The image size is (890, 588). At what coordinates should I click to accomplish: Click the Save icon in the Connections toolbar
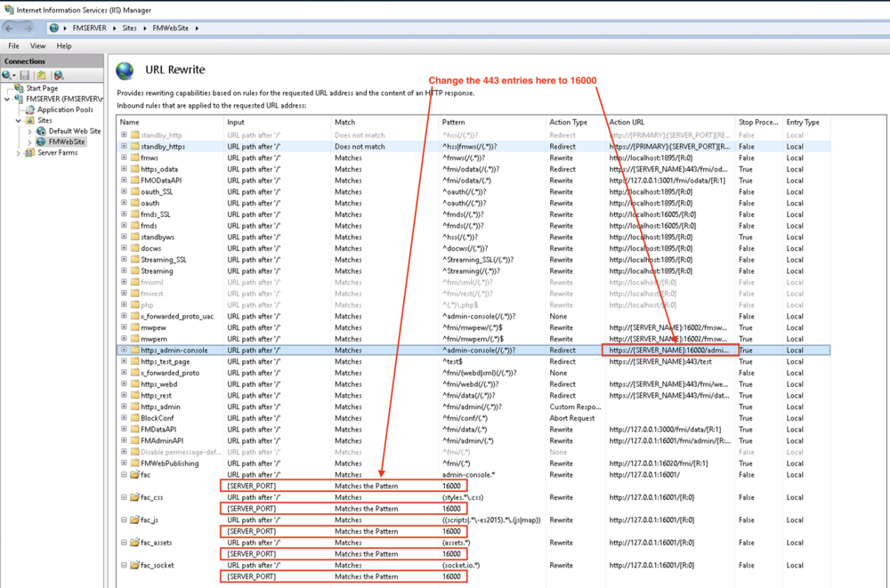(x=24, y=75)
